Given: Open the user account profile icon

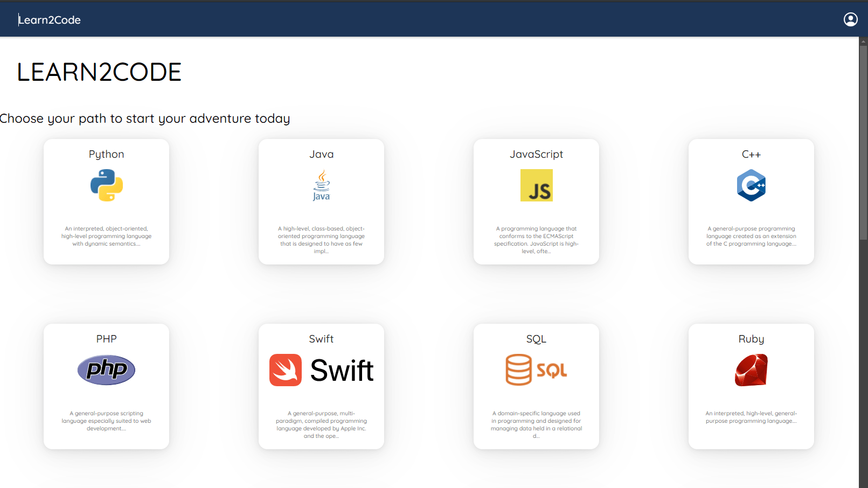Looking at the screenshot, I should pyautogui.click(x=850, y=19).
